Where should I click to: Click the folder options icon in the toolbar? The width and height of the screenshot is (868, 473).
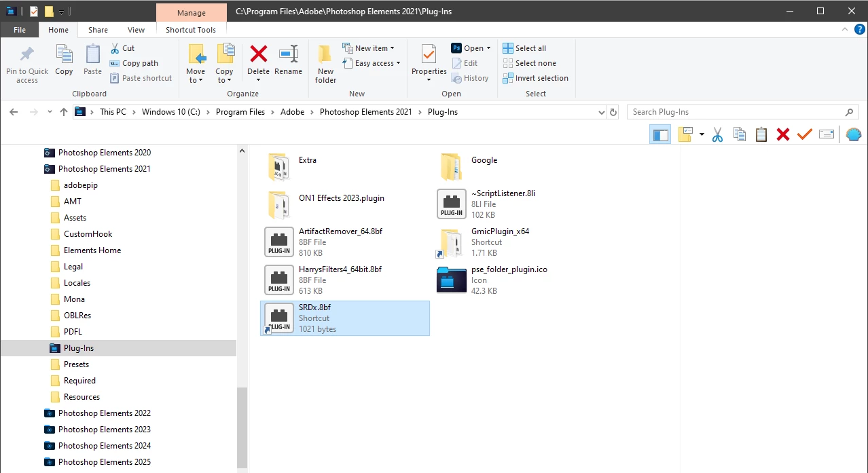[x=685, y=134]
